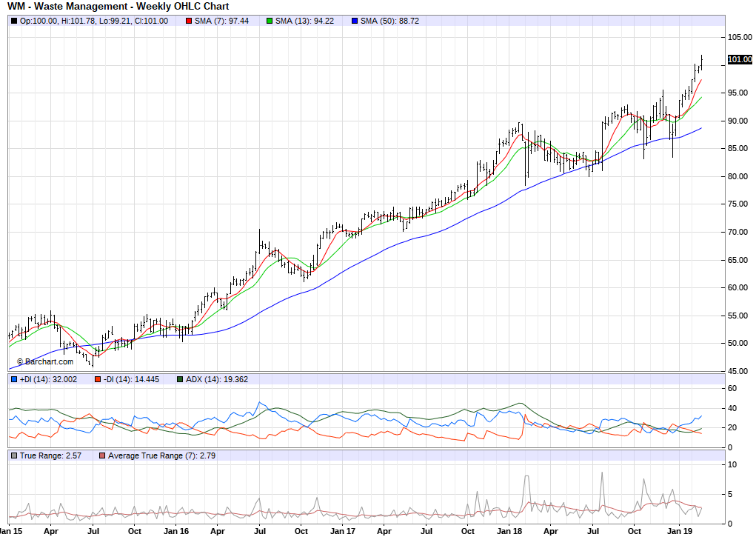Click the Jan 16 date label on the x-axis
This screenshot has height=554, width=756.
point(175,531)
